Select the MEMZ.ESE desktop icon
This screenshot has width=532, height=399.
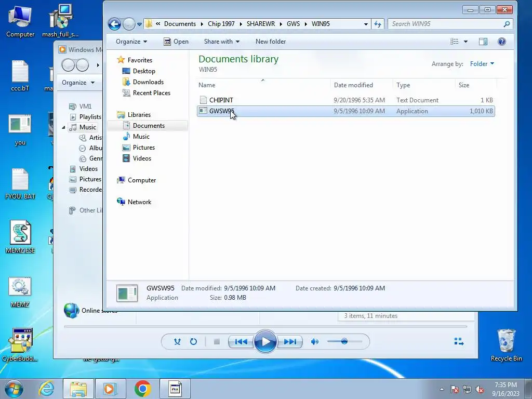click(x=20, y=237)
